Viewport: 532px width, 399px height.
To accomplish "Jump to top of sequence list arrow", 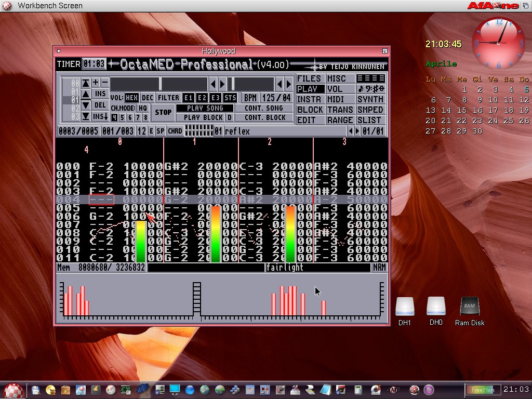I will pyautogui.click(x=86, y=83).
